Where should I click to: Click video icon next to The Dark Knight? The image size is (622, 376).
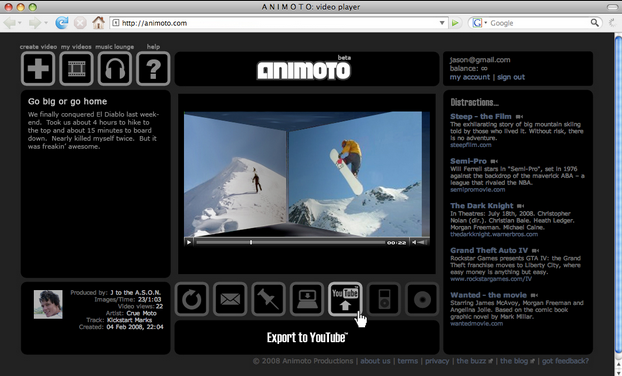tap(520, 206)
